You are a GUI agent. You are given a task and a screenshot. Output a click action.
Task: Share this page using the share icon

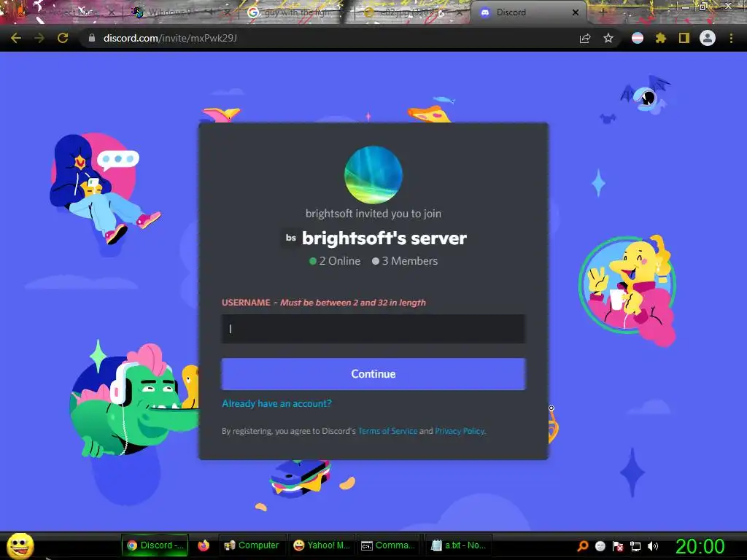[x=585, y=38]
